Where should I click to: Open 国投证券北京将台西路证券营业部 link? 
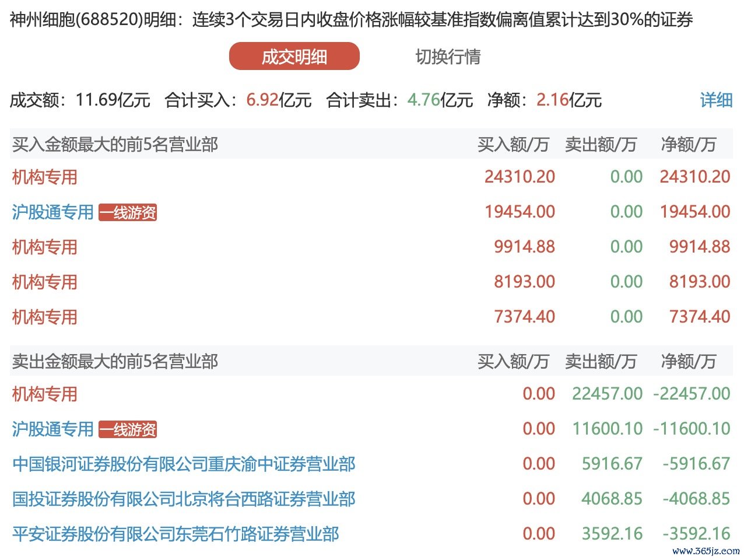[184, 499]
